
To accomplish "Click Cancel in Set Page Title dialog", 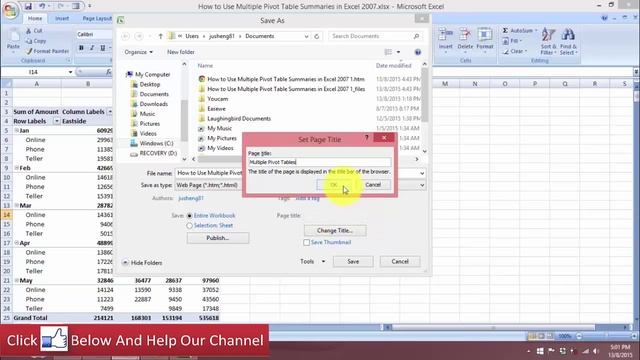I will (373, 185).
